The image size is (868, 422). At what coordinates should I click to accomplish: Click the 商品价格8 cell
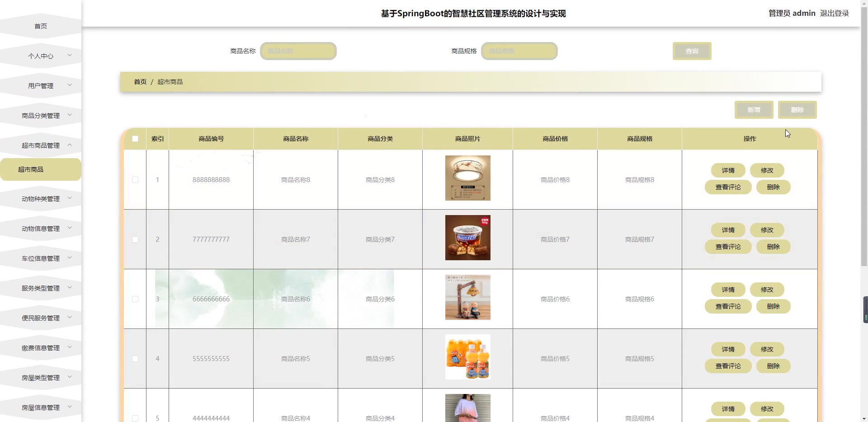[x=555, y=180]
